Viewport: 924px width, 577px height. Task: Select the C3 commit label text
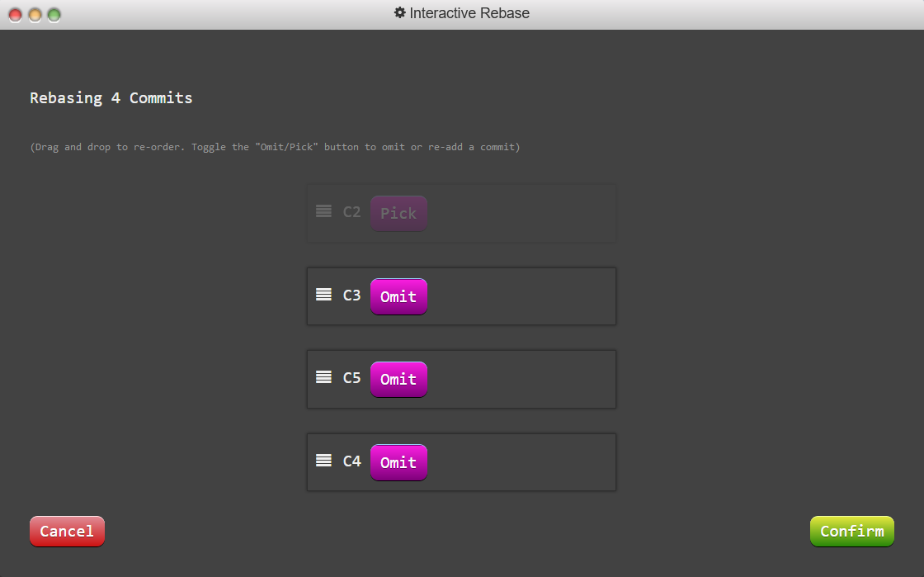[351, 295]
